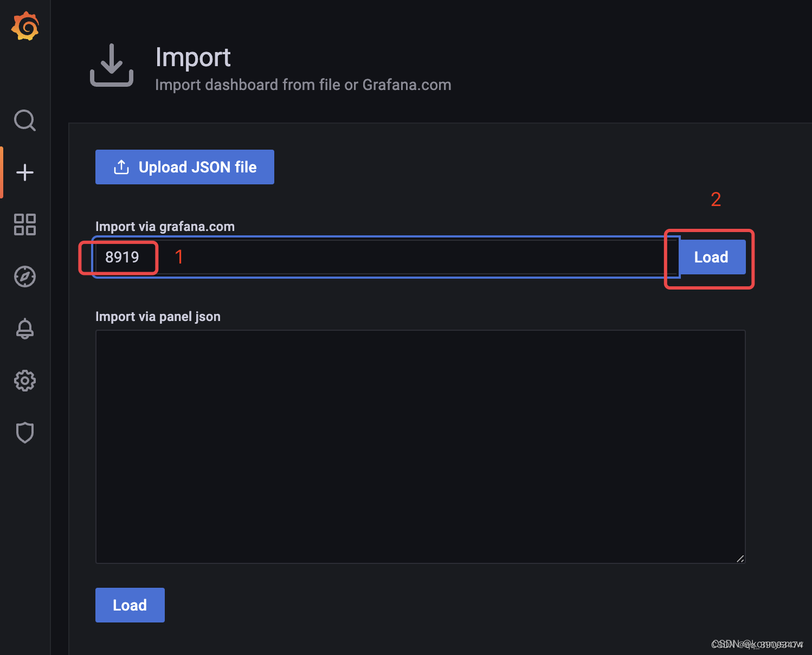Click the upload arrow icon in the Upload JSON file button
Image resolution: width=812 pixels, height=655 pixels.
click(x=121, y=167)
